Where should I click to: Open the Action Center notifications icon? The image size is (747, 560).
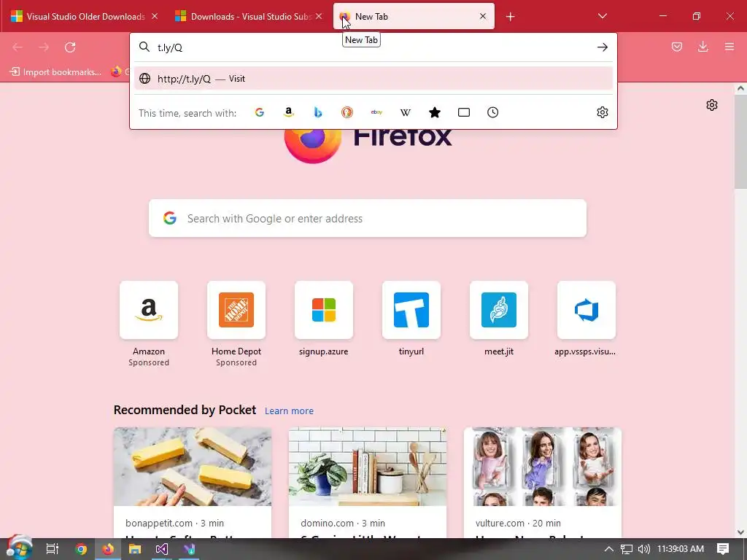click(723, 549)
